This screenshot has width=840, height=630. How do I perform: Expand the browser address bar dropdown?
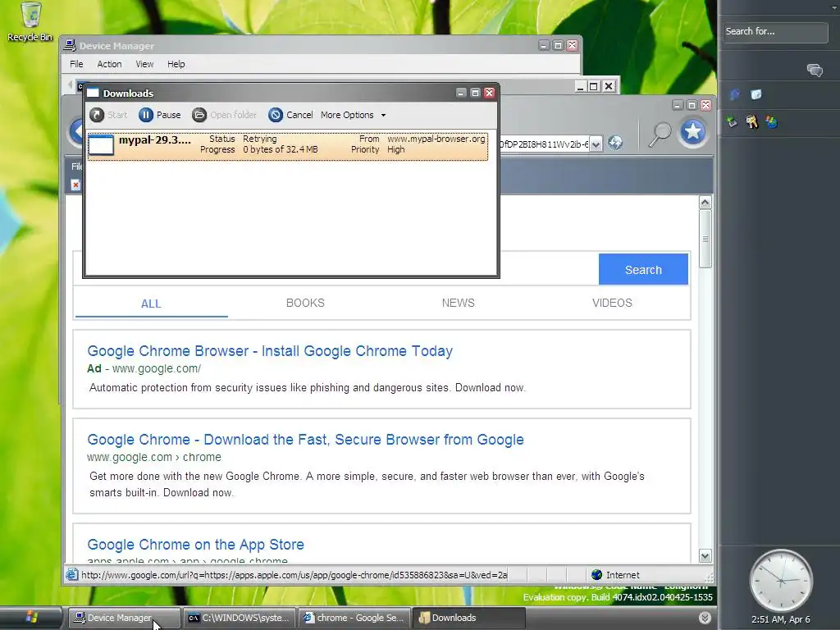click(596, 144)
